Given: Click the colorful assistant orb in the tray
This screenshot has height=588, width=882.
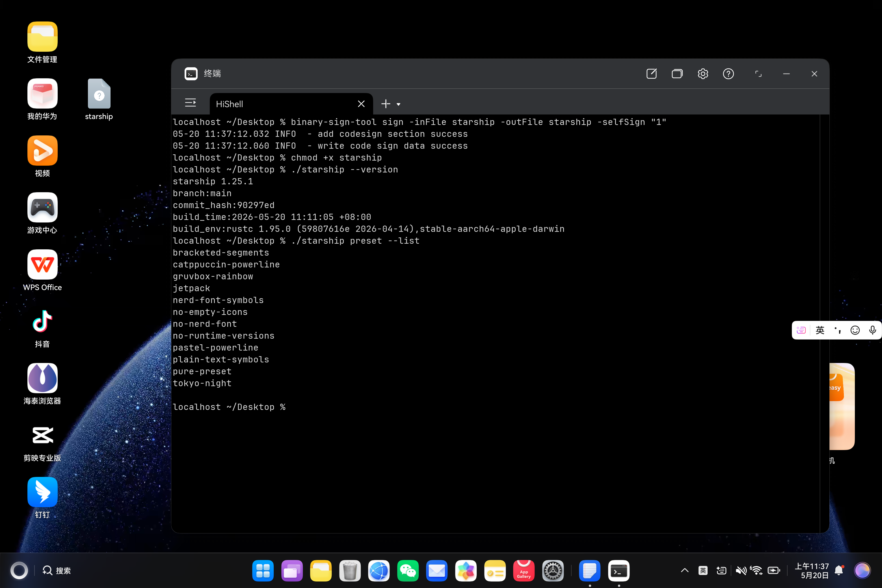Looking at the screenshot, I should point(862,570).
